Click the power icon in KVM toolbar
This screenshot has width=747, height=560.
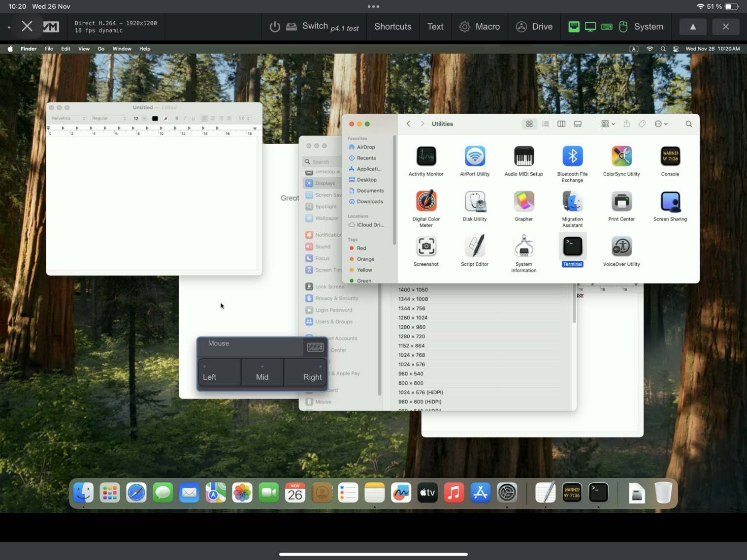tap(275, 27)
